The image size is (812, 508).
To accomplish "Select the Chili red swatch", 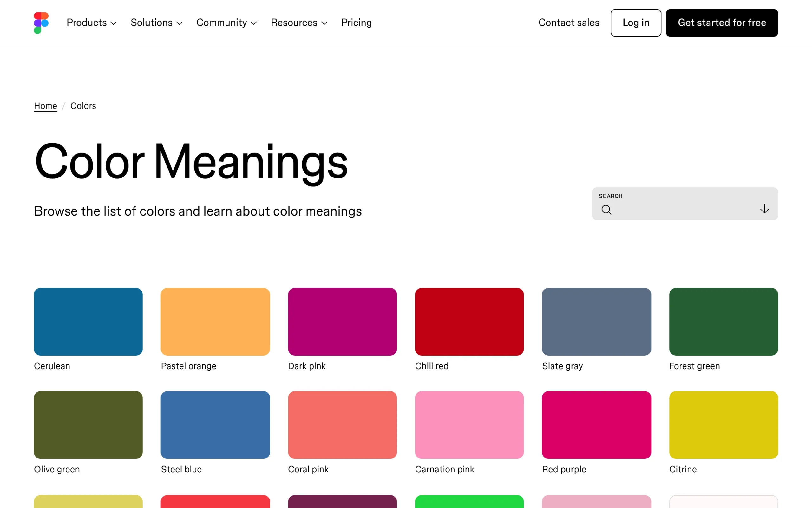I will 469,322.
